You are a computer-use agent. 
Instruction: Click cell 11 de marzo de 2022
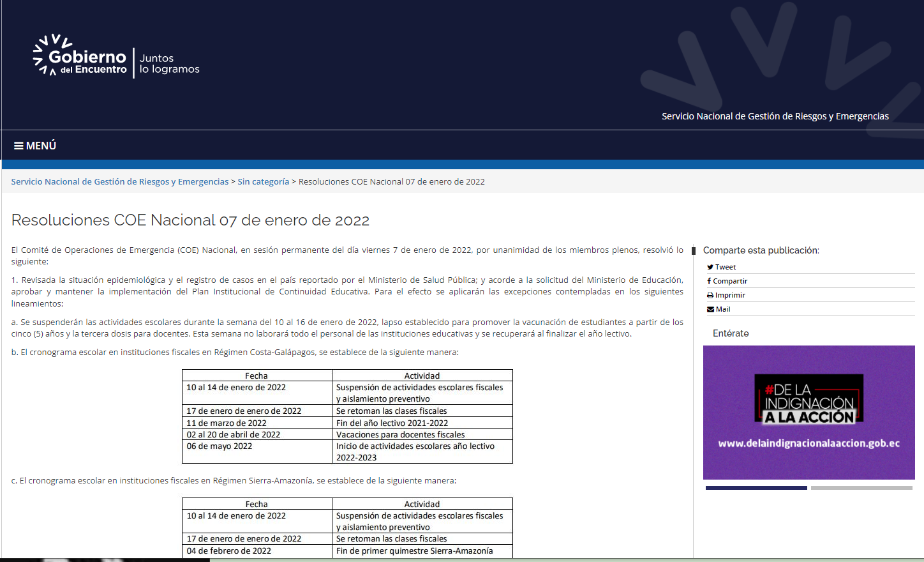tap(257, 423)
